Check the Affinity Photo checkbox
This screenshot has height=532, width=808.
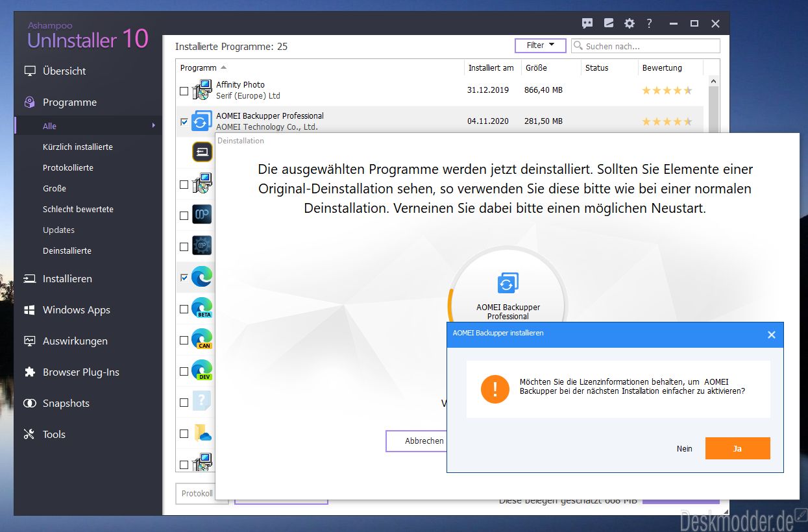(x=184, y=91)
